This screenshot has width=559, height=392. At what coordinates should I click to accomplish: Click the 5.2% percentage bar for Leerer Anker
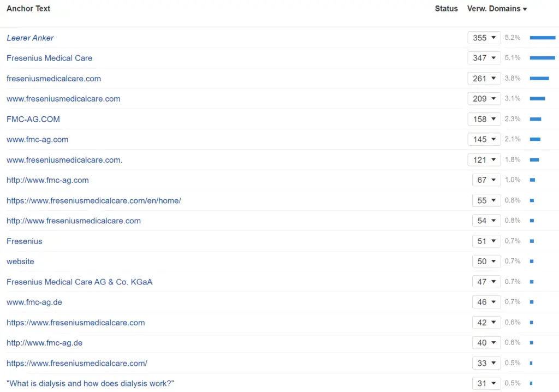542,38
